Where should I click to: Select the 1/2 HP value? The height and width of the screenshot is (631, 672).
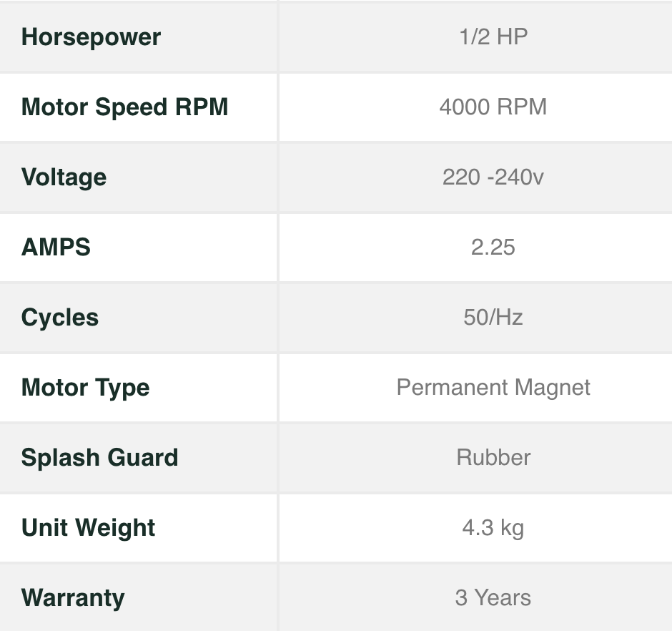pyautogui.click(x=493, y=37)
